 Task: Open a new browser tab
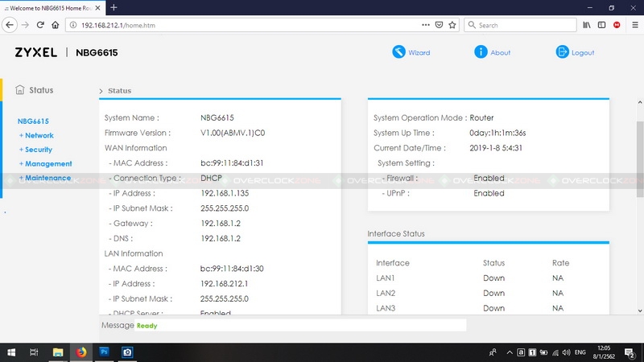114,7
